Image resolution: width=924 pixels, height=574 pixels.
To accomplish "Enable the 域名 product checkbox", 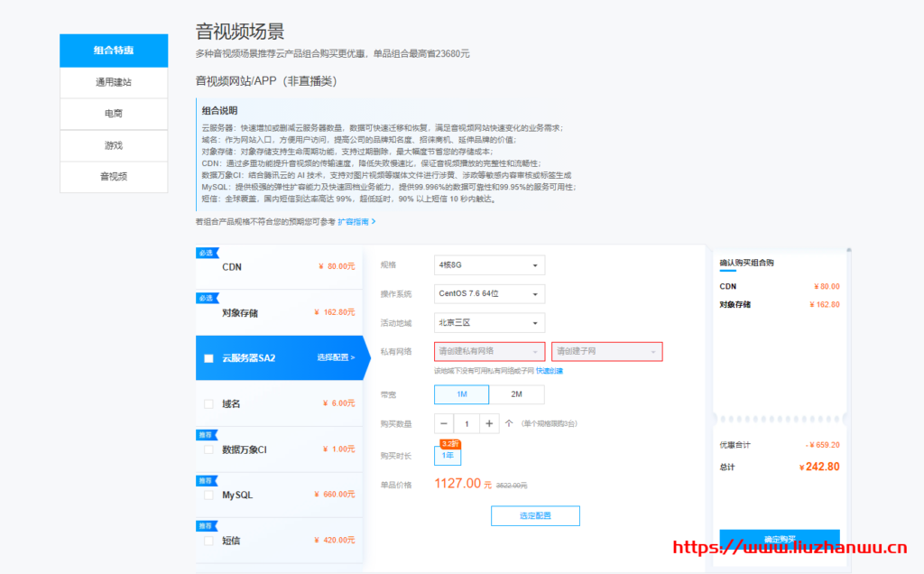I will point(208,403).
